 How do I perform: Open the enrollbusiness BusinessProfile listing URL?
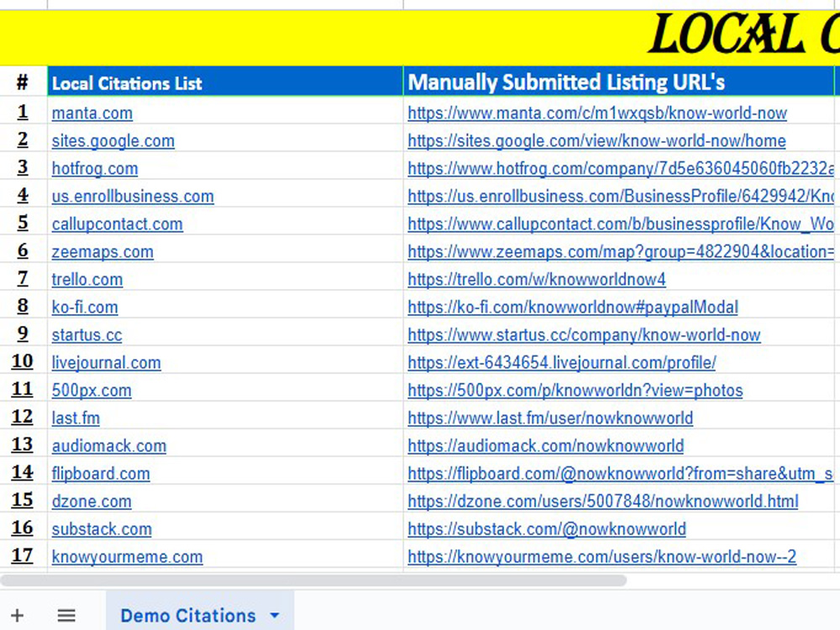621,197
